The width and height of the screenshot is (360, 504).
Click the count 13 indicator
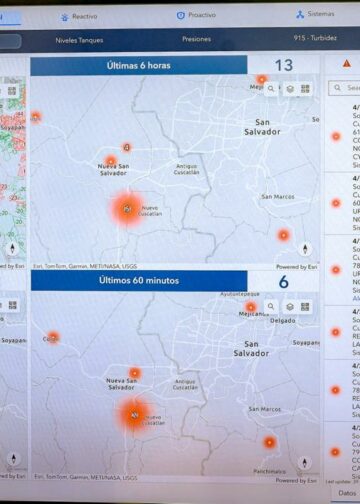point(284,65)
